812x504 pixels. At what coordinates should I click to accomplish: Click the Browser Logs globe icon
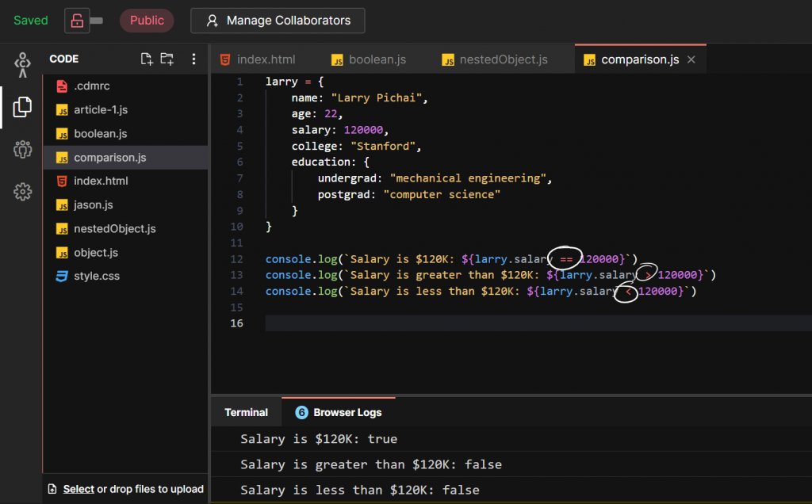[301, 412]
